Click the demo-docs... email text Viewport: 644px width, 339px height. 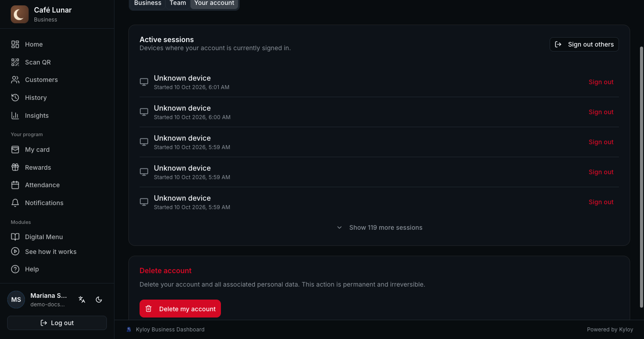point(47,305)
